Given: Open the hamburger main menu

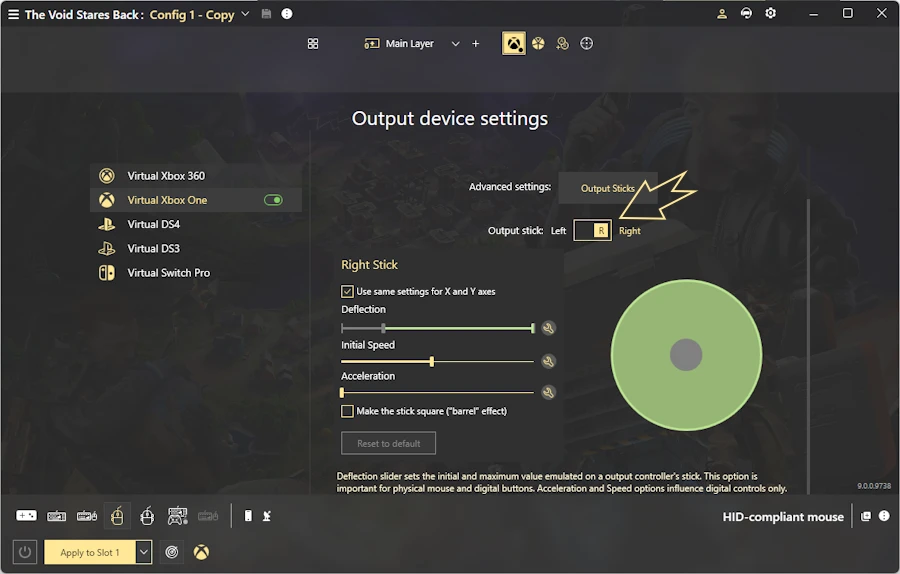Looking at the screenshot, I should point(13,14).
